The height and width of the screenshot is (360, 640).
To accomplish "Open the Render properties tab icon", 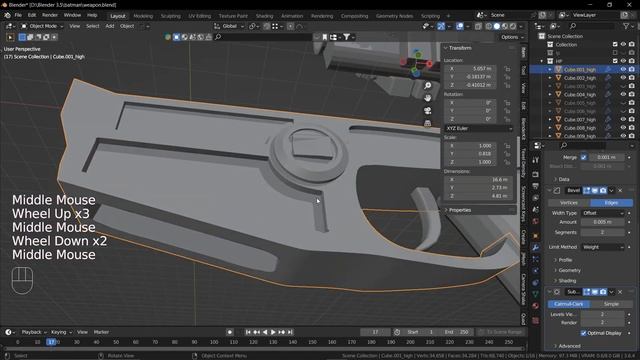I will [x=536, y=175].
